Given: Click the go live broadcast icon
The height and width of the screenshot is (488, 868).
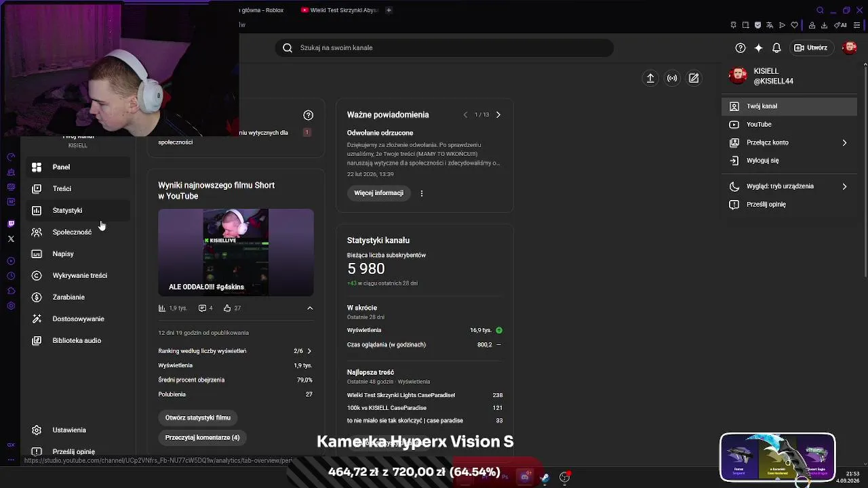Looking at the screenshot, I should pos(672,78).
